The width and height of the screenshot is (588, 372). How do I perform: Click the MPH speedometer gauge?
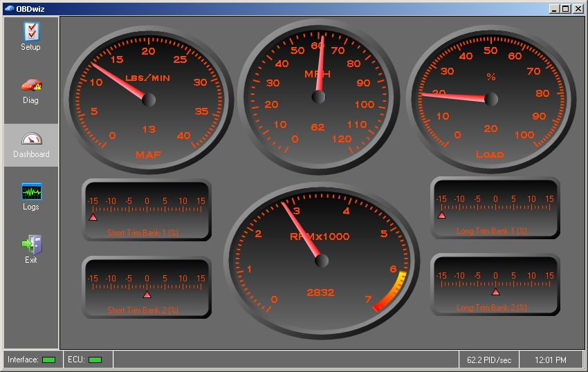coord(318,97)
